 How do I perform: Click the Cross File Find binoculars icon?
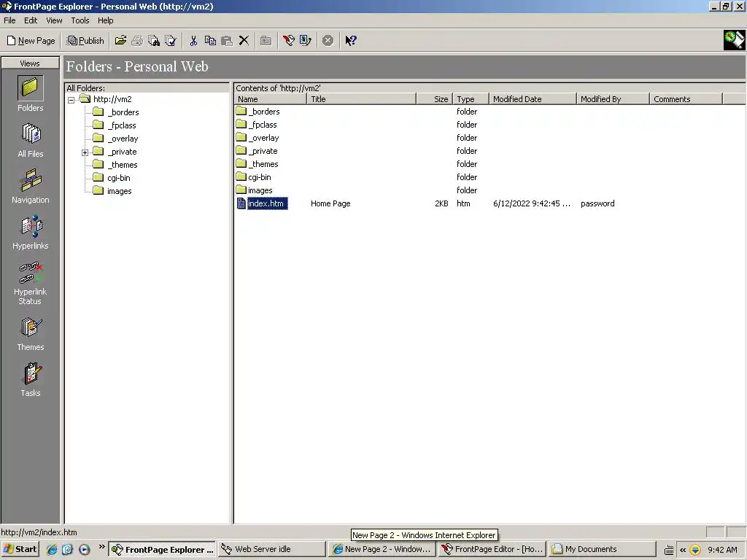154,41
